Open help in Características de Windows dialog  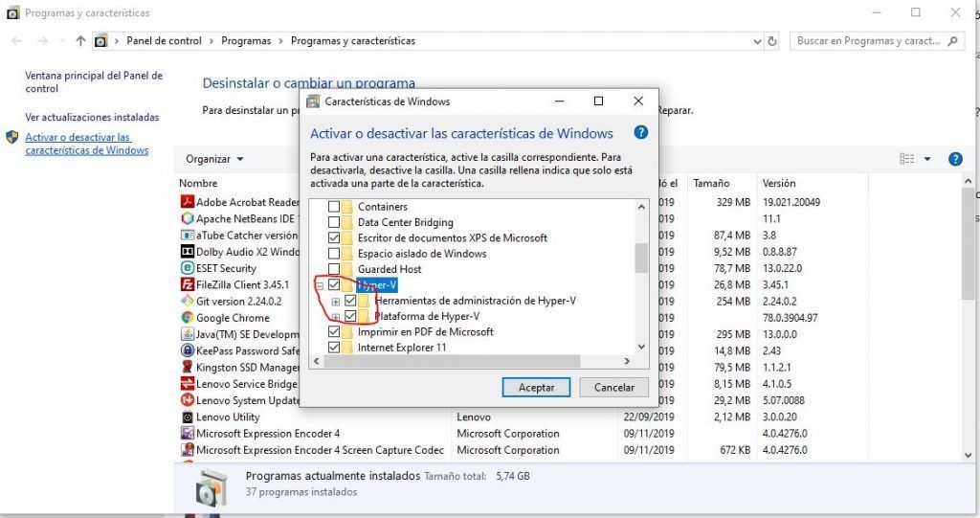[x=640, y=133]
